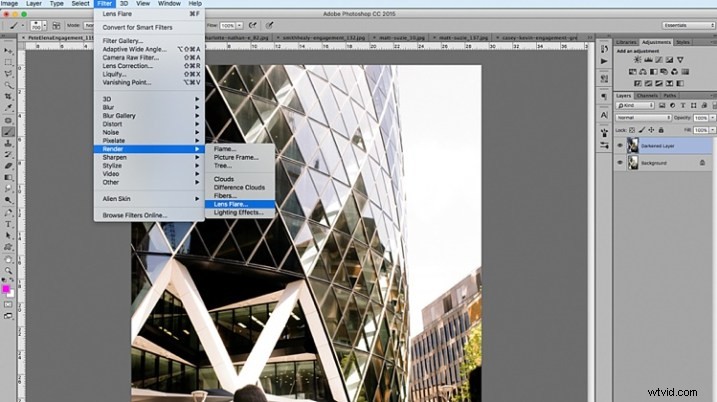
Task: Toggle airbrush-style build-up in options bar
Action: coord(252,26)
